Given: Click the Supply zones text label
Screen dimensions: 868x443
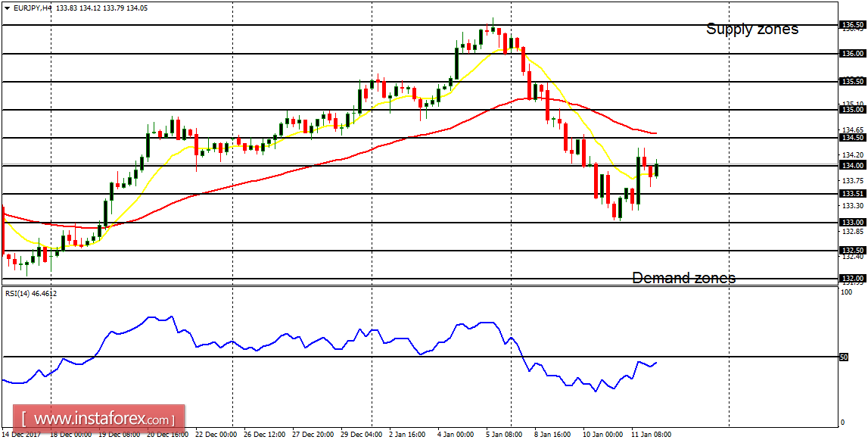Looking at the screenshot, I should 752,29.
